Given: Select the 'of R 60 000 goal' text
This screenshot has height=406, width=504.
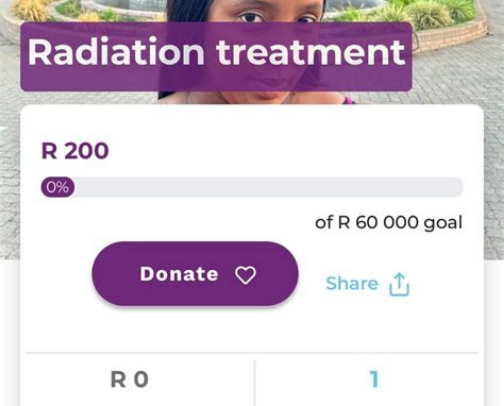Looking at the screenshot, I should (389, 223).
